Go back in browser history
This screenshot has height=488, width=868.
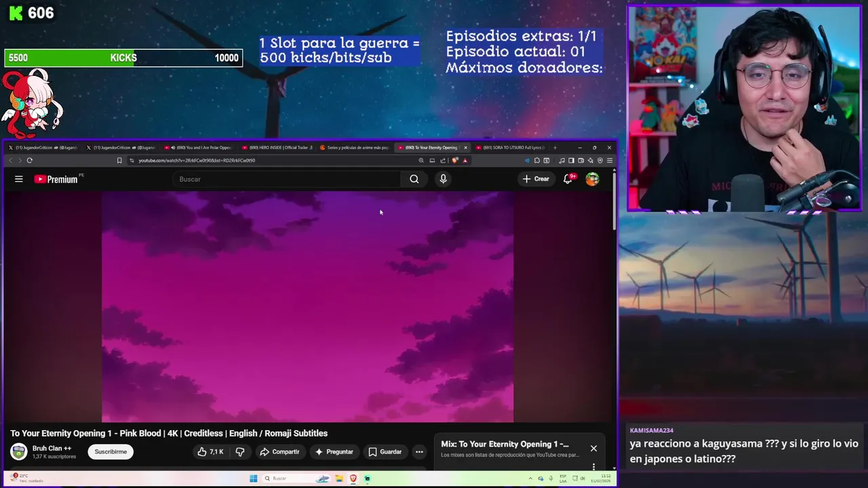(x=10, y=161)
